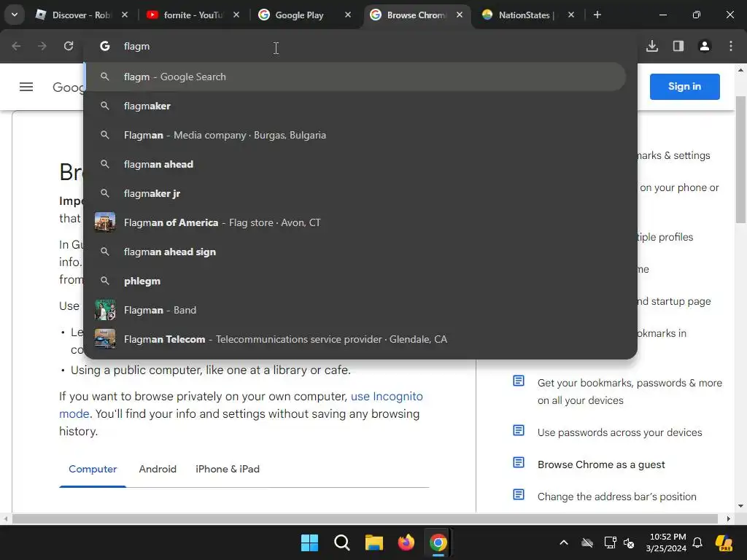The height and width of the screenshot is (560, 747).
Task: Click the blue Sign in button
Action: click(x=684, y=87)
